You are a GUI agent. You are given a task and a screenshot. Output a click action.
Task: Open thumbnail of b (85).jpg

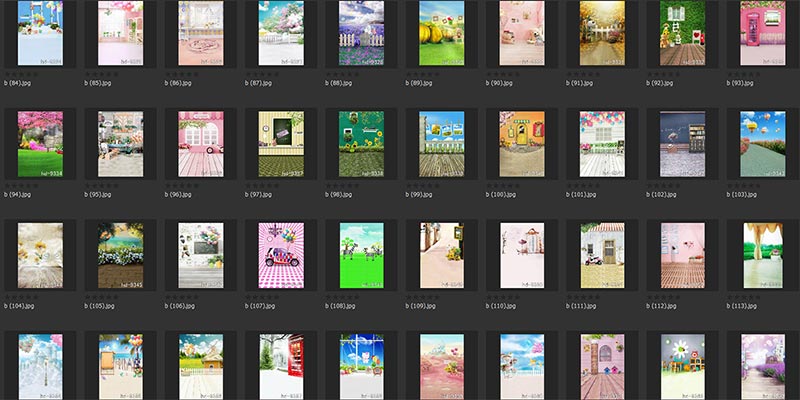[x=120, y=33]
